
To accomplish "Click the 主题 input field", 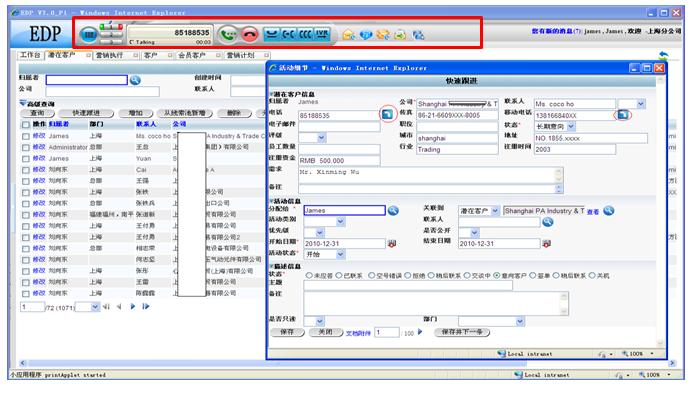I will tap(408, 285).
